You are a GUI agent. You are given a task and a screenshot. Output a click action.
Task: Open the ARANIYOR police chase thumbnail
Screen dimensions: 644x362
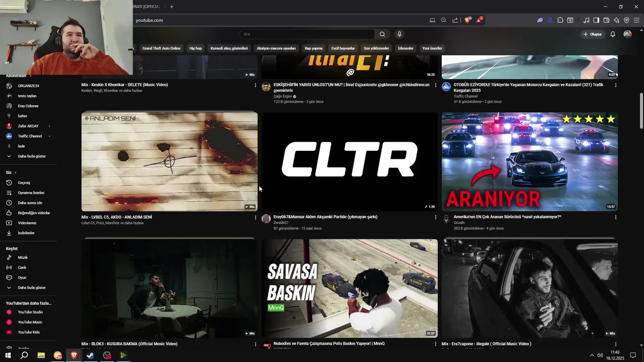click(x=530, y=161)
